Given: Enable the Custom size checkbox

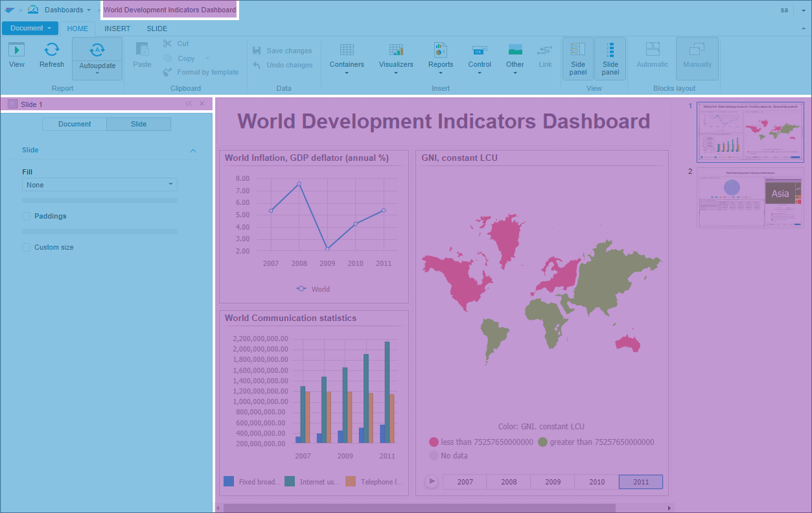Looking at the screenshot, I should [x=27, y=247].
